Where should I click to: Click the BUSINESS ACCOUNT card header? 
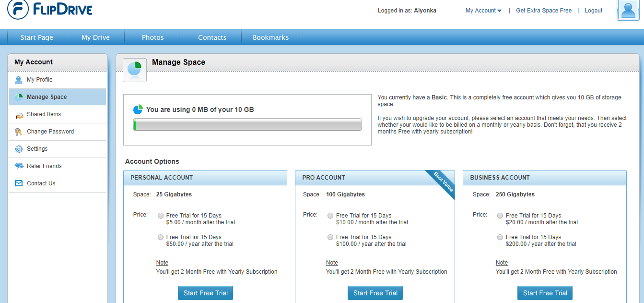coord(545,178)
